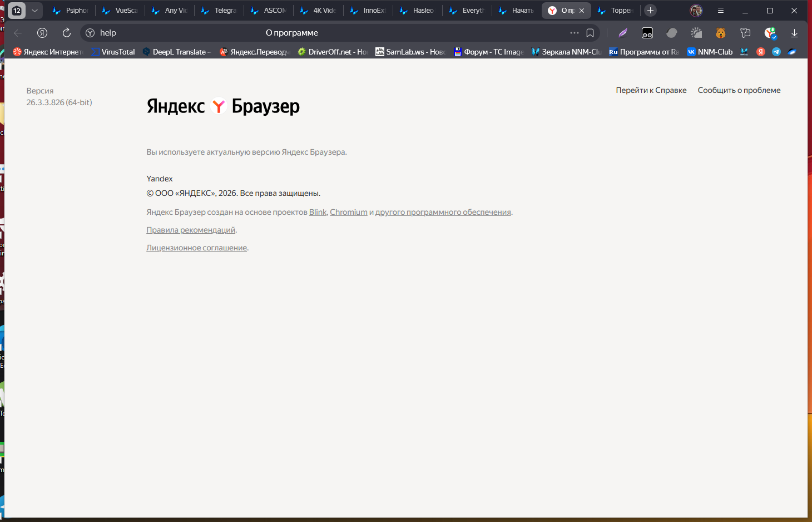Switch to the Торрент tab
Viewport: 812px width, 522px height.
(x=616, y=11)
